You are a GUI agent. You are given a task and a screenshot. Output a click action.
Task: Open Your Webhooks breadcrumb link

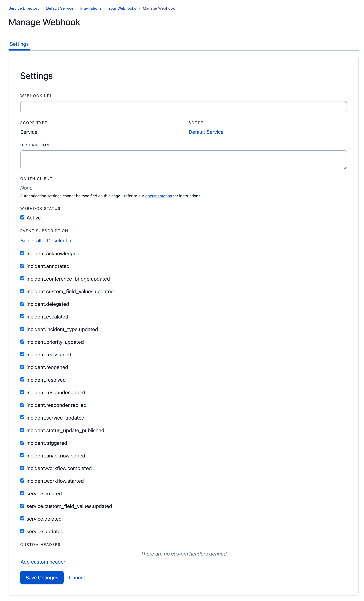122,8
